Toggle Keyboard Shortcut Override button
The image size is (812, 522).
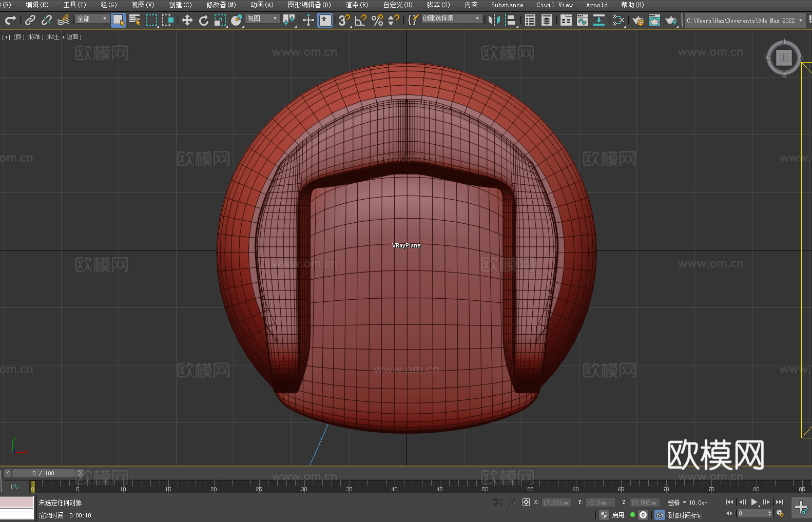325,20
